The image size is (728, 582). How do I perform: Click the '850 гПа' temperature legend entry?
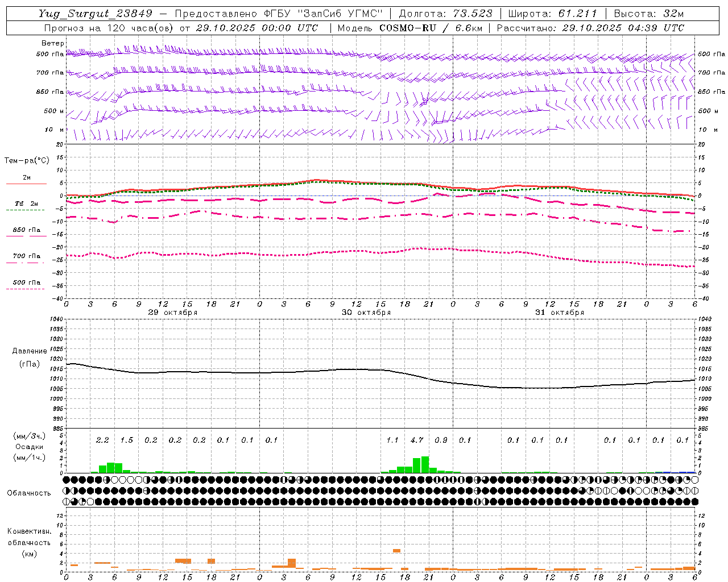click(x=27, y=230)
